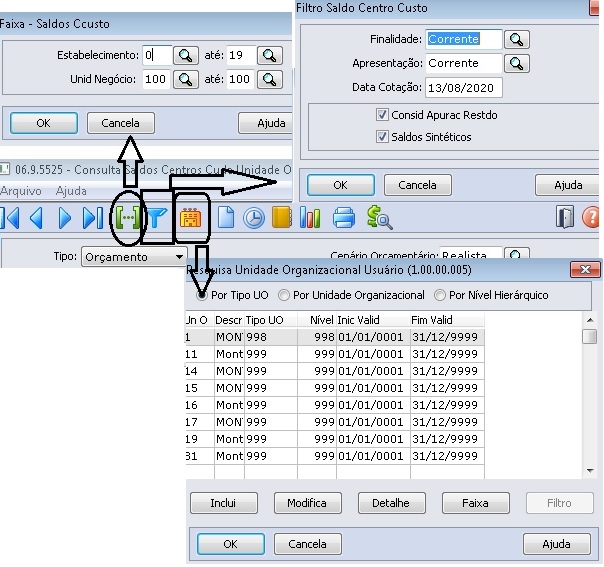The image size is (604, 567).
Task: Click Cancela in Pesquisa Unidade Organizacional dialog
Action: tap(307, 544)
